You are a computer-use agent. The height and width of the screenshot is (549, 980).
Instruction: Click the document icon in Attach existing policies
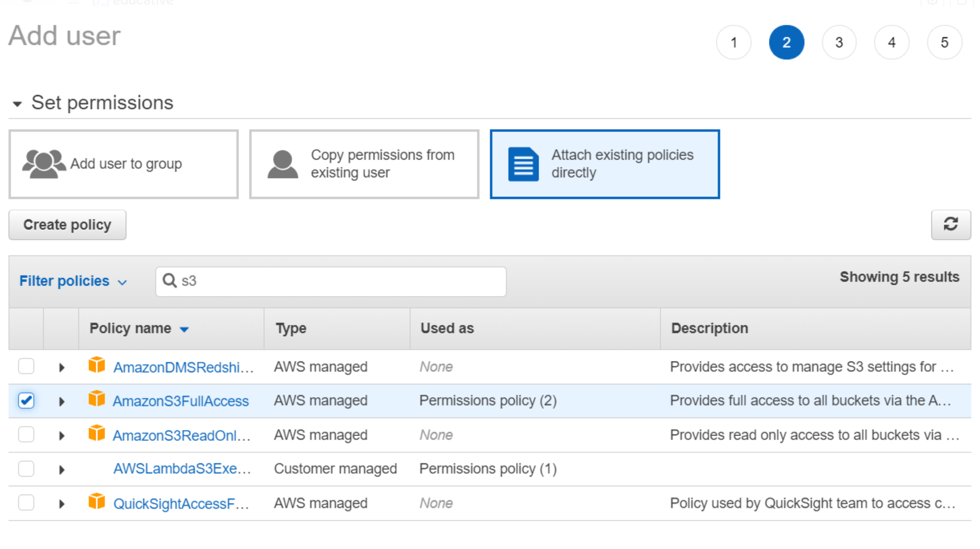523,164
